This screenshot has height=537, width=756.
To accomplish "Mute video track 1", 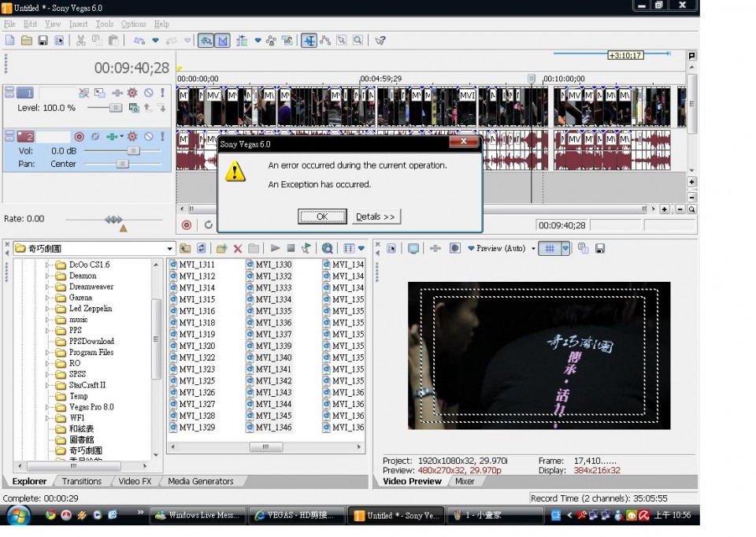I will pyautogui.click(x=148, y=93).
